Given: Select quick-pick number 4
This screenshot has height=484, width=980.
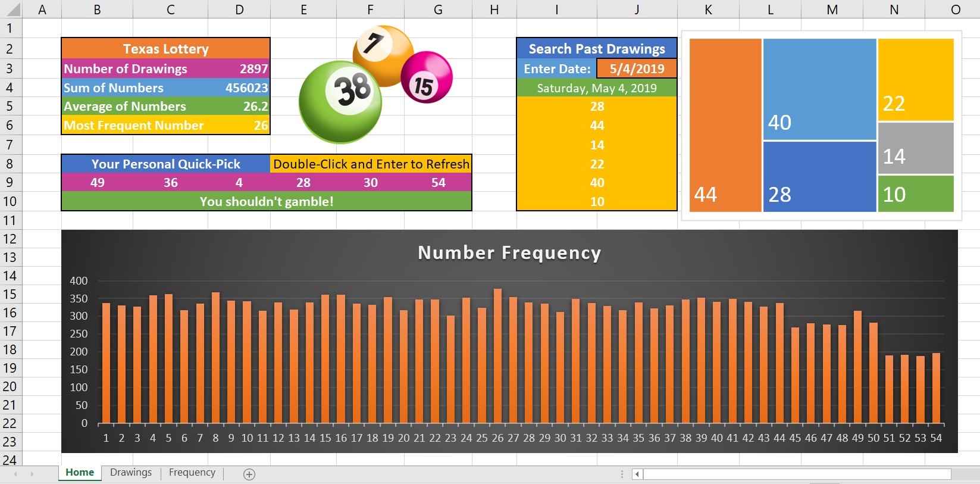Looking at the screenshot, I should click(239, 182).
